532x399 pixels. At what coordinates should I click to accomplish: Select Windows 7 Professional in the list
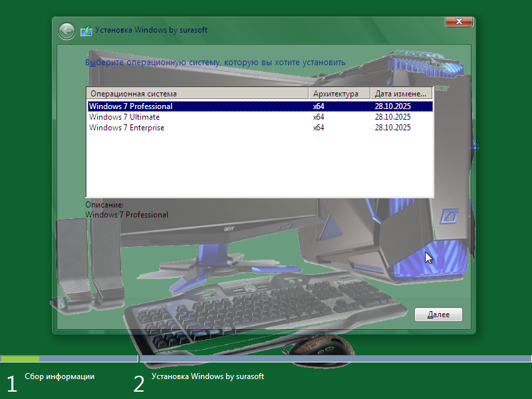click(131, 106)
